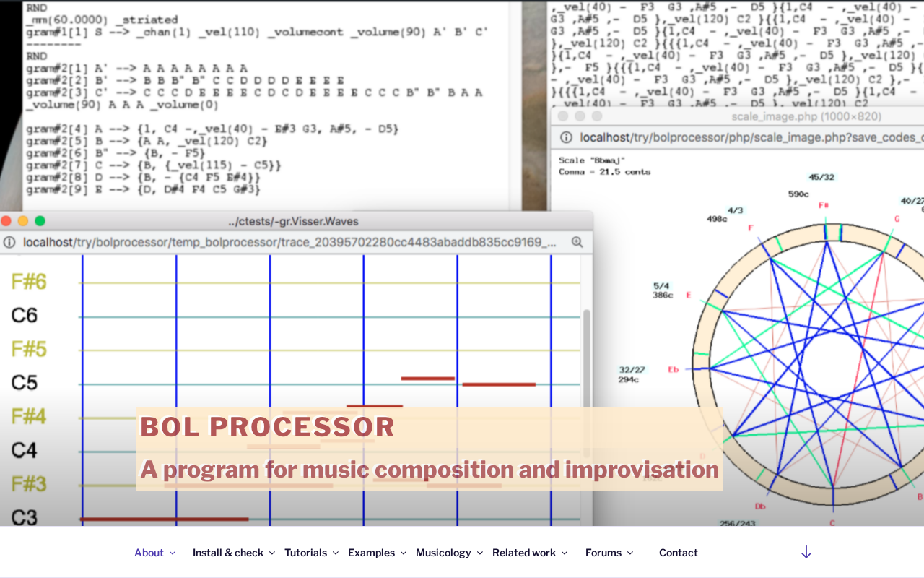Go to the Contact page
The image size is (924, 578).
pos(678,553)
